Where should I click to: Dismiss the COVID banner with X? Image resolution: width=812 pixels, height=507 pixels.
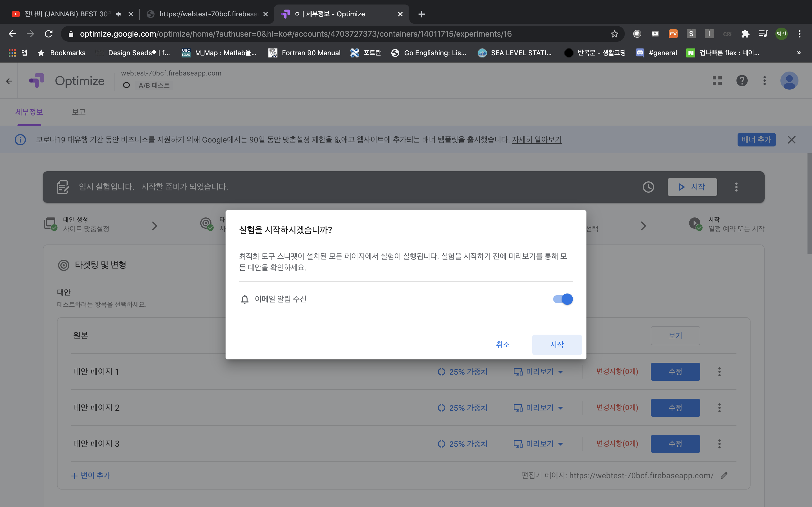[x=791, y=139]
